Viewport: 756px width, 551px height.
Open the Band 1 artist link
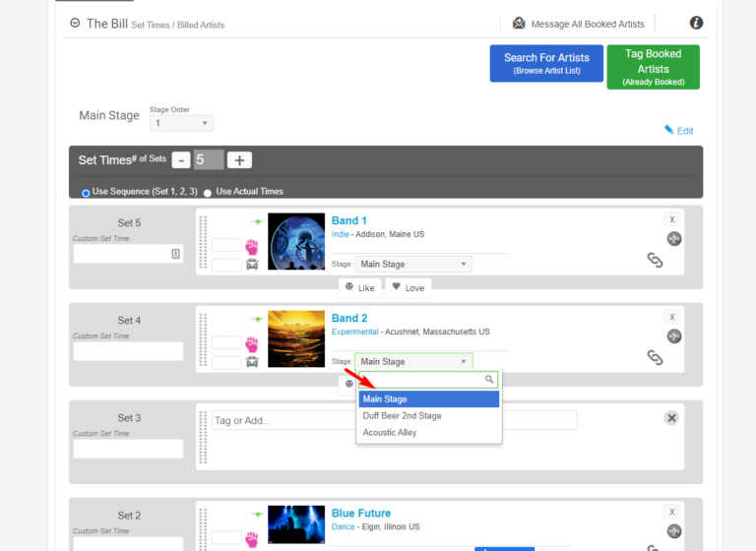click(x=349, y=220)
